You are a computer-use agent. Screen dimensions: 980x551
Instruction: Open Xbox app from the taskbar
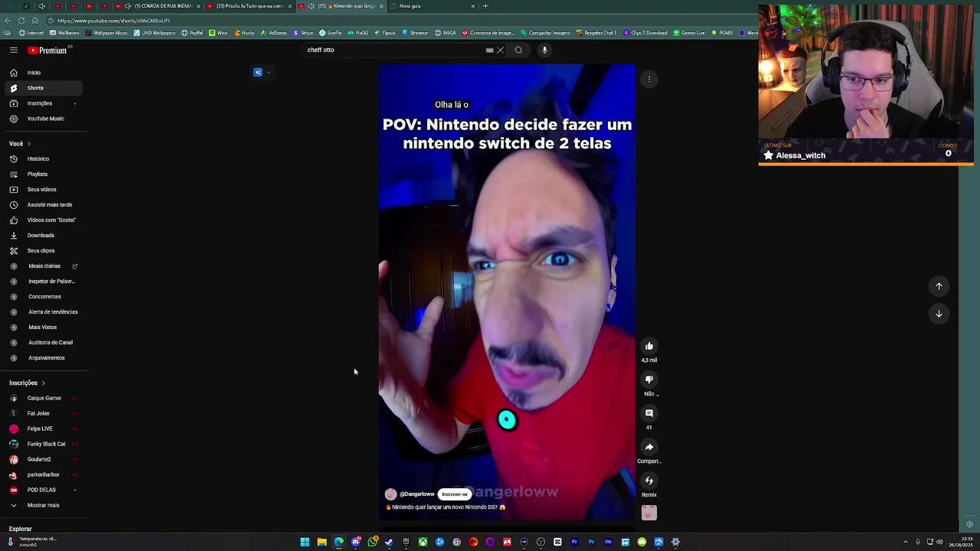[x=423, y=542]
